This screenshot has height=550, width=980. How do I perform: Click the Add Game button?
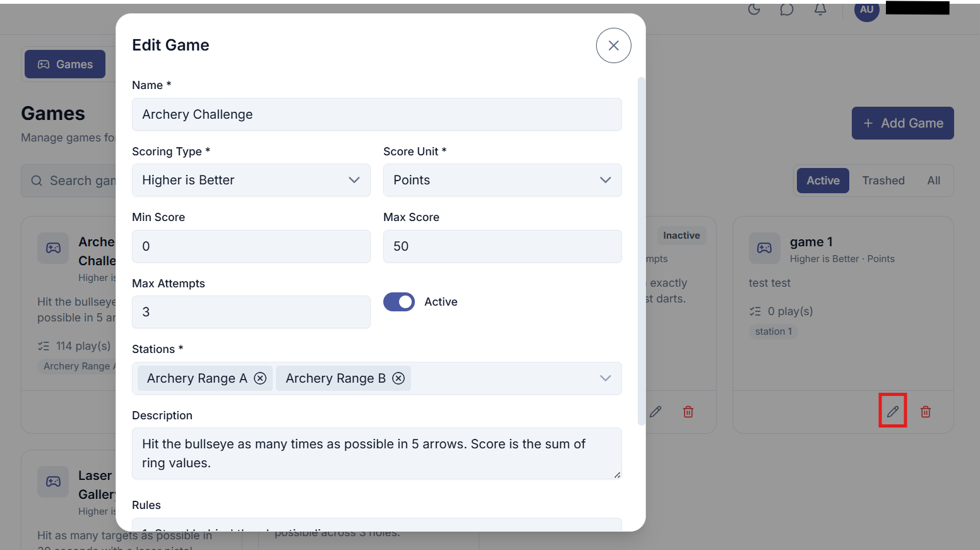(902, 123)
